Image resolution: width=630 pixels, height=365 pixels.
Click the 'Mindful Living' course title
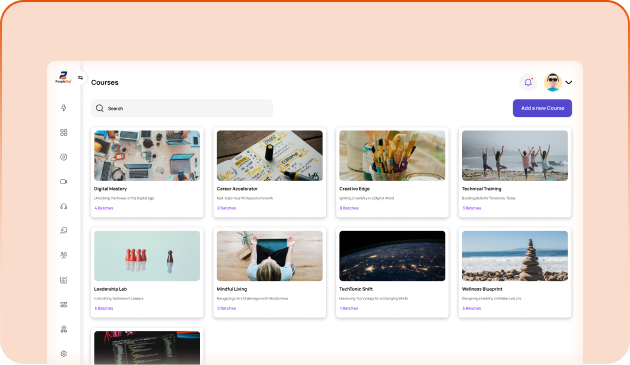click(232, 289)
